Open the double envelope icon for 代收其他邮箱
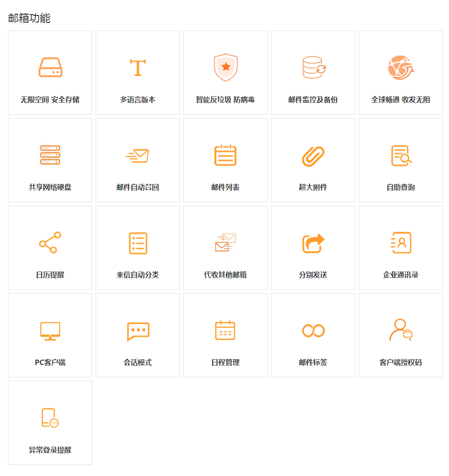The width and height of the screenshot is (449, 476). click(226, 243)
